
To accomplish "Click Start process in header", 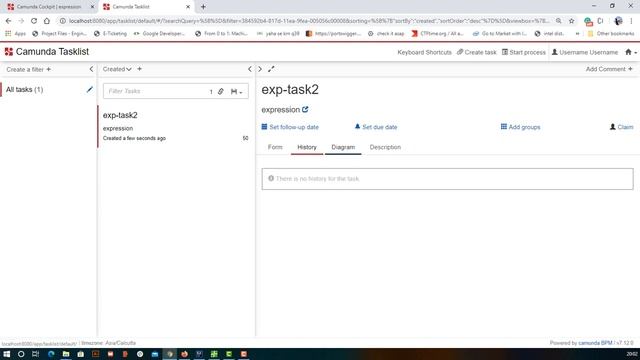I will tap(524, 52).
